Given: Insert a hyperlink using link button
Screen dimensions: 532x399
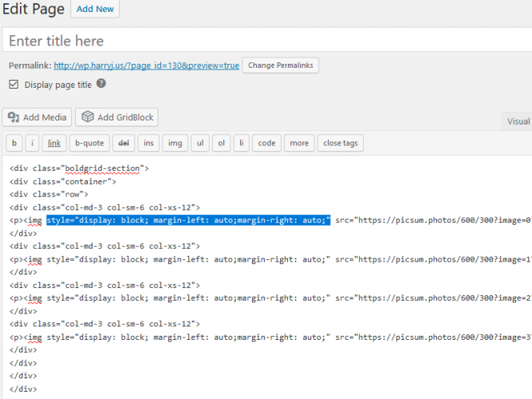Looking at the screenshot, I should (x=53, y=144).
